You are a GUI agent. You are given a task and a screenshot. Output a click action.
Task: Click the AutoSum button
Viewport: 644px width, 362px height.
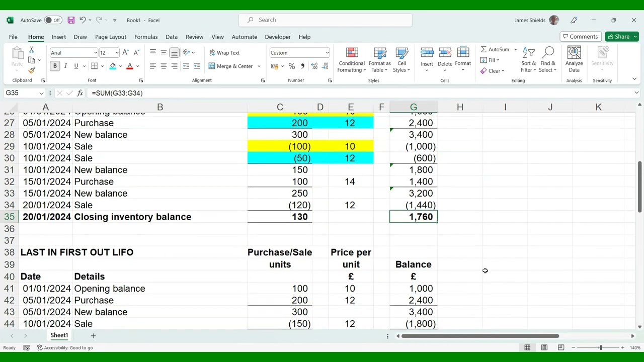coord(495,49)
